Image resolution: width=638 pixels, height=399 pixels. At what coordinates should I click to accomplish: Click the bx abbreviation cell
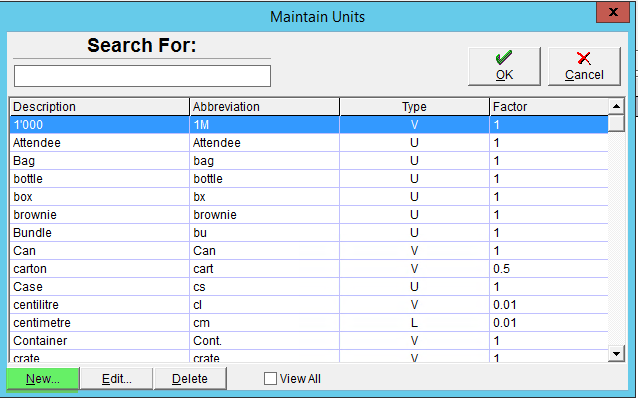[x=264, y=197]
